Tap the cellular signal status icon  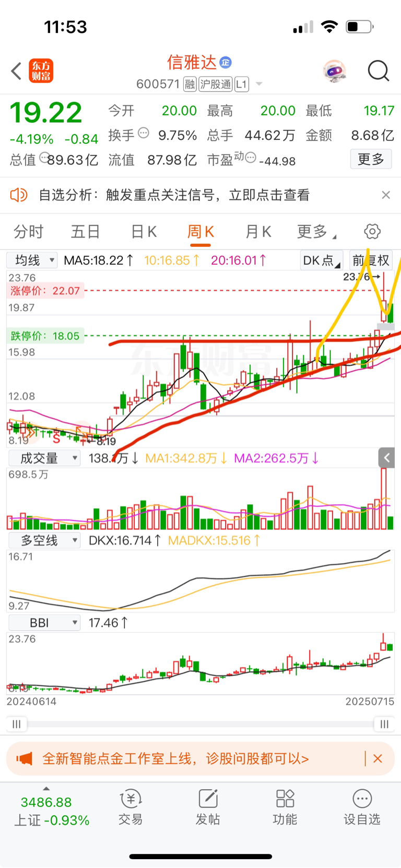point(303,27)
